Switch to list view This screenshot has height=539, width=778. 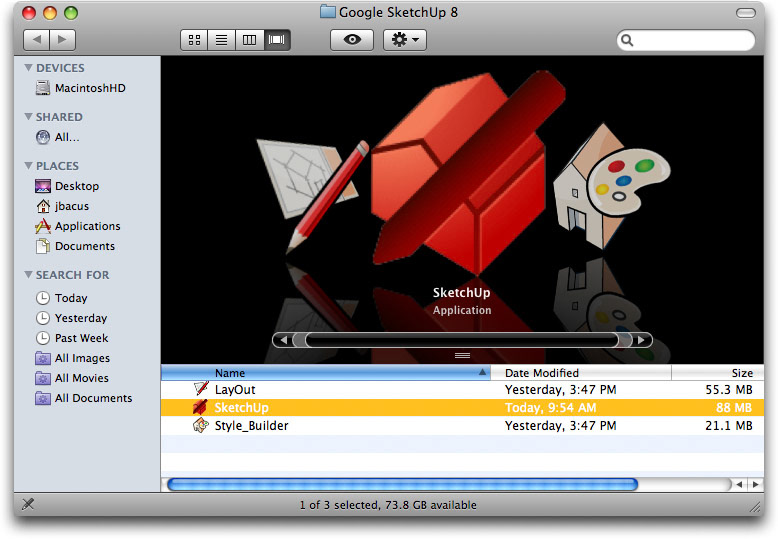click(222, 40)
